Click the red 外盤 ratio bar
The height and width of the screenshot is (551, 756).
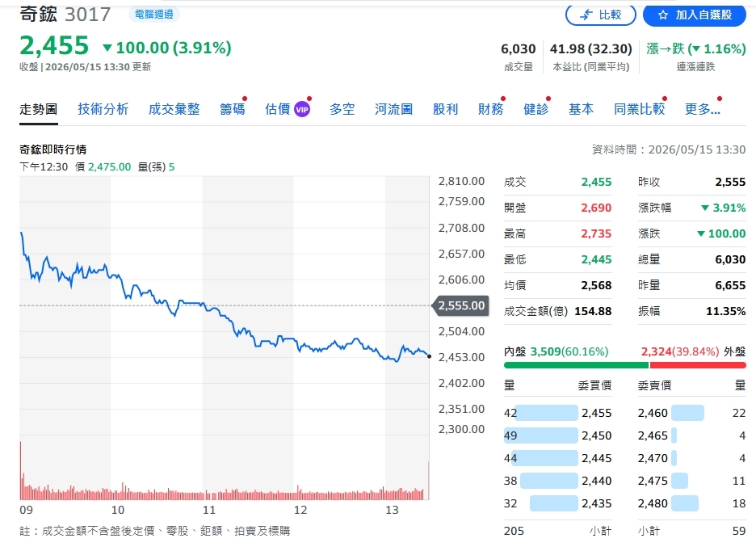698,365
